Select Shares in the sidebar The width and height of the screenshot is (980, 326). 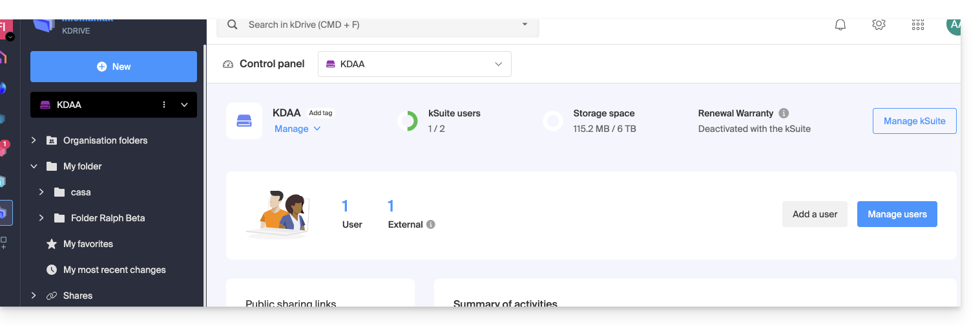78,296
